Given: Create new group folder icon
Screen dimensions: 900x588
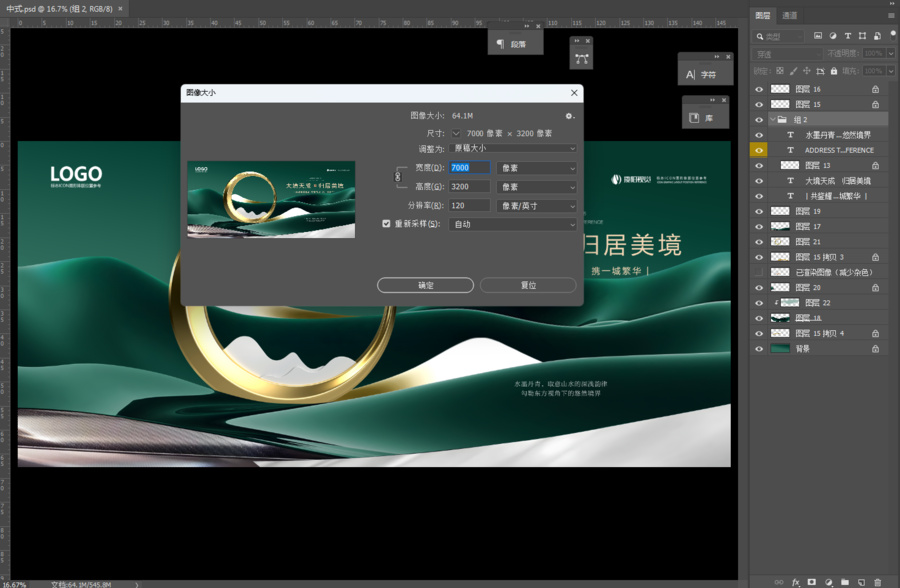Looking at the screenshot, I should pos(845,582).
